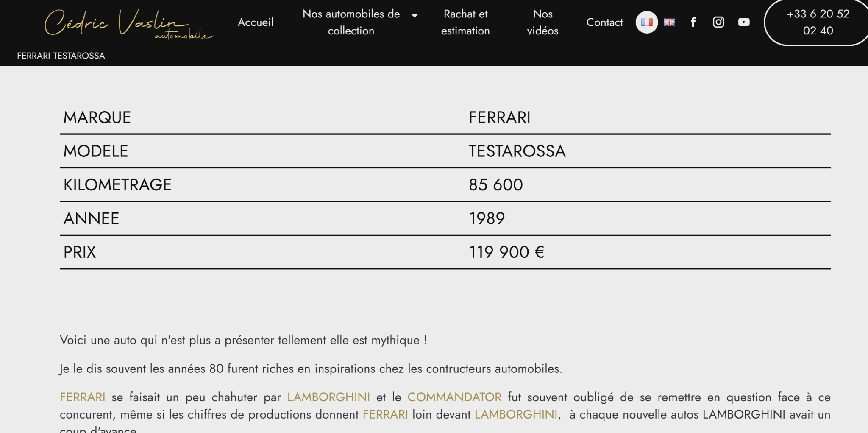Open the COMMANDATOR link
The height and width of the screenshot is (433, 868).
click(x=454, y=397)
